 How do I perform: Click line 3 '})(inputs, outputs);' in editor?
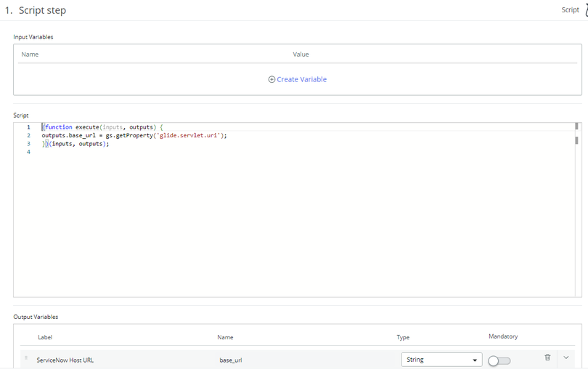75,144
